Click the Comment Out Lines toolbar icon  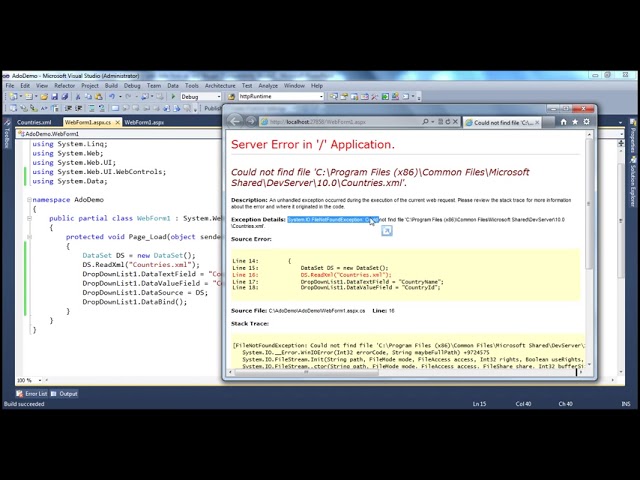coord(91,108)
